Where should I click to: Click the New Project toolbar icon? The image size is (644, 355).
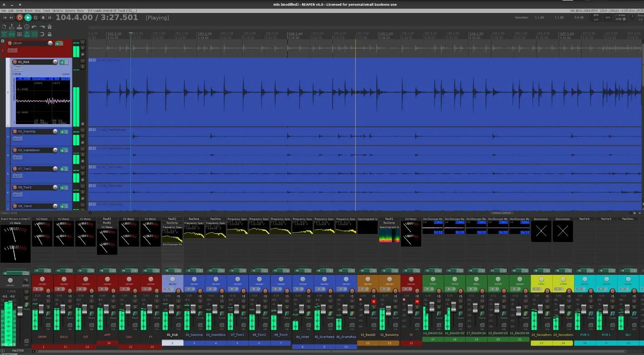click(4, 27)
